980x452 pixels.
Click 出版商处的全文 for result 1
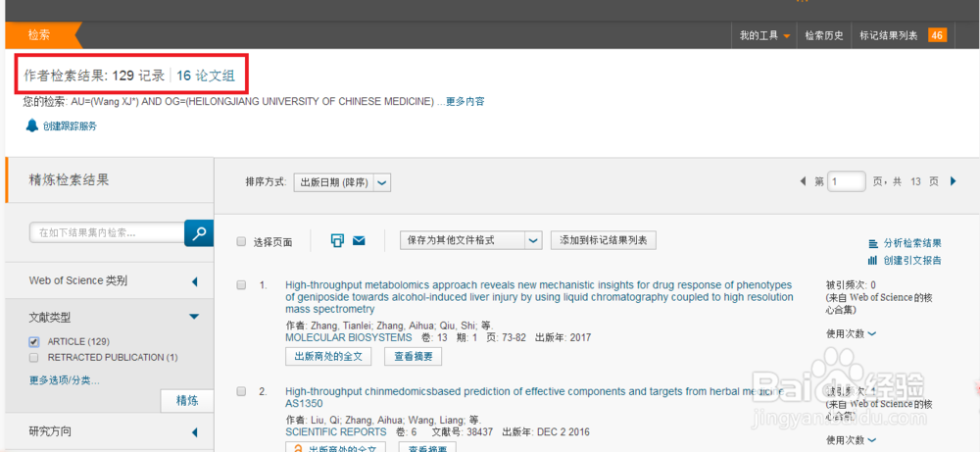click(328, 357)
